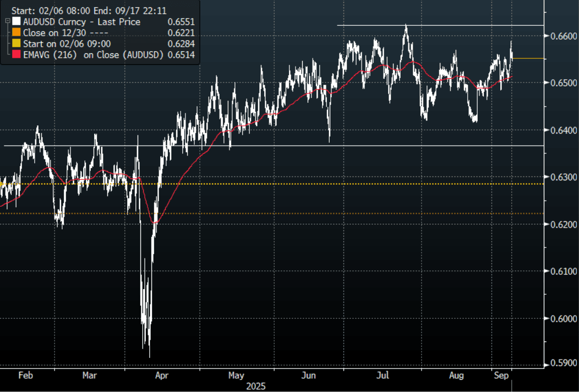Screen dimensions: 579x392
Task: Select the upper white horizontal resistance line
Action: coord(440,25)
